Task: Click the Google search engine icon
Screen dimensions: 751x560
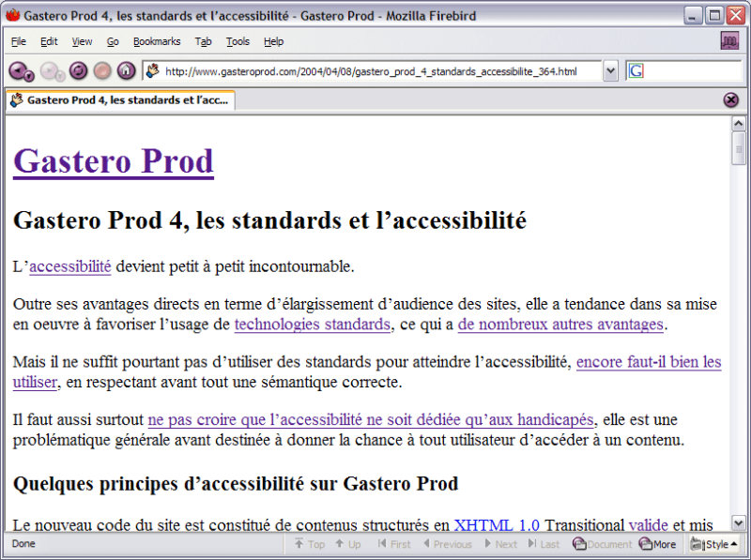Action: click(636, 71)
